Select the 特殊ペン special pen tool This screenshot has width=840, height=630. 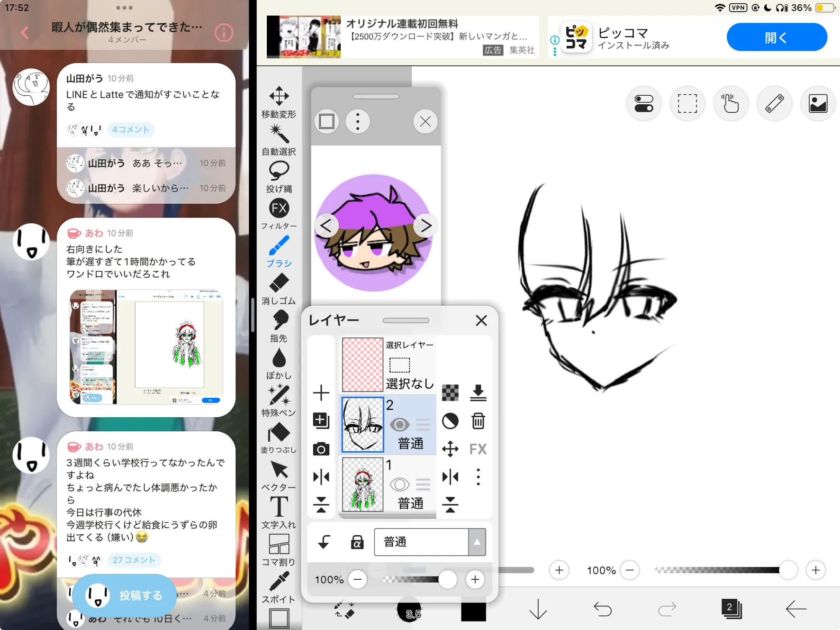click(279, 401)
